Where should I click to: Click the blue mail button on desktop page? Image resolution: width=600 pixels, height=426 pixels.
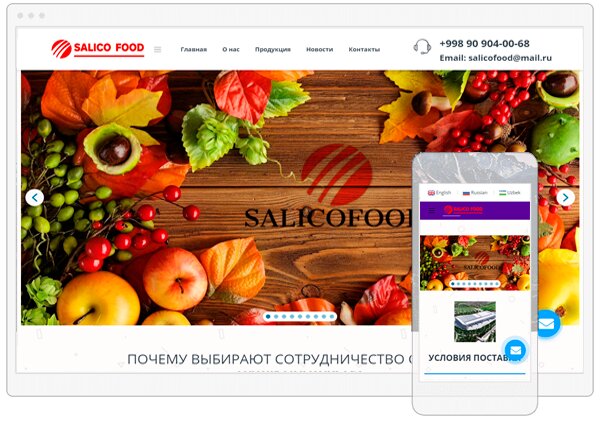547,324
